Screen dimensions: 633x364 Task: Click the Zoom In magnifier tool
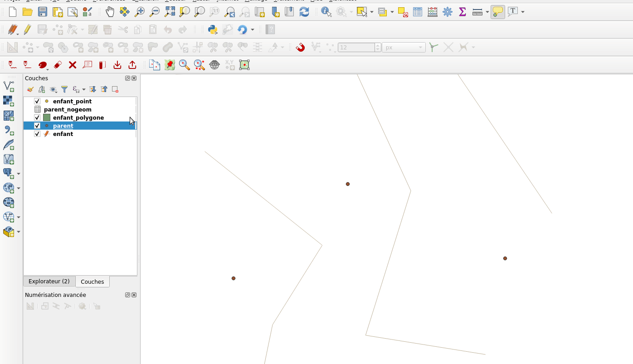coord(140,12)
